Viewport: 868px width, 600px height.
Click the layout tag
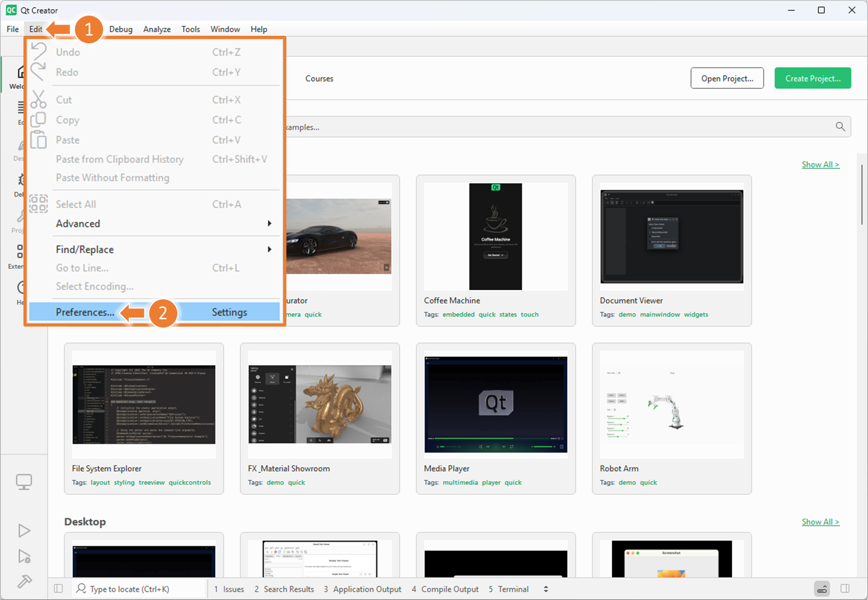tap(100, 482)
